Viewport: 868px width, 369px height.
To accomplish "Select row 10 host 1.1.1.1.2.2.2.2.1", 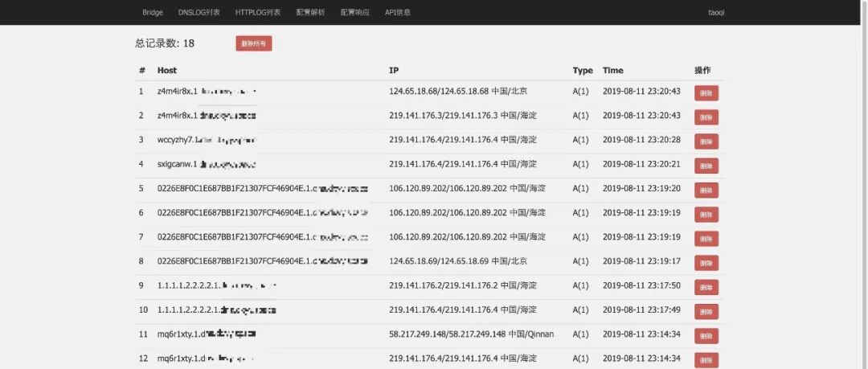I will (x=217, y=310).
